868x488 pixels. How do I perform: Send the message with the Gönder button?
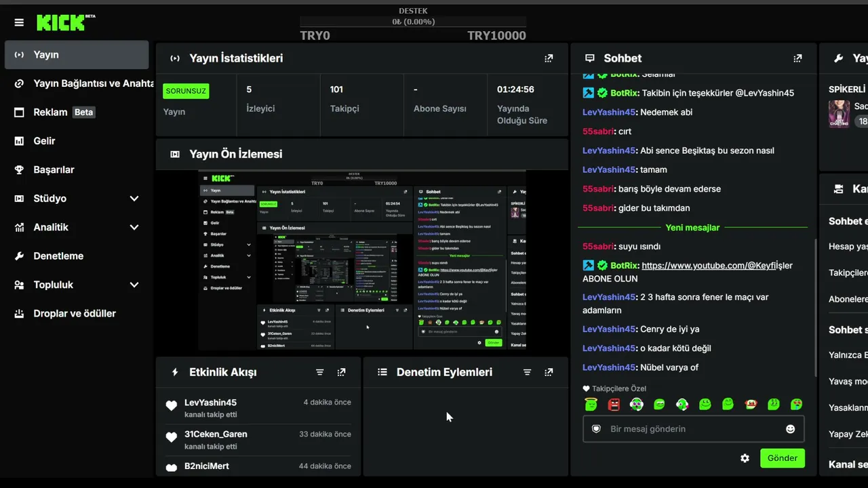tap(783, 458)
